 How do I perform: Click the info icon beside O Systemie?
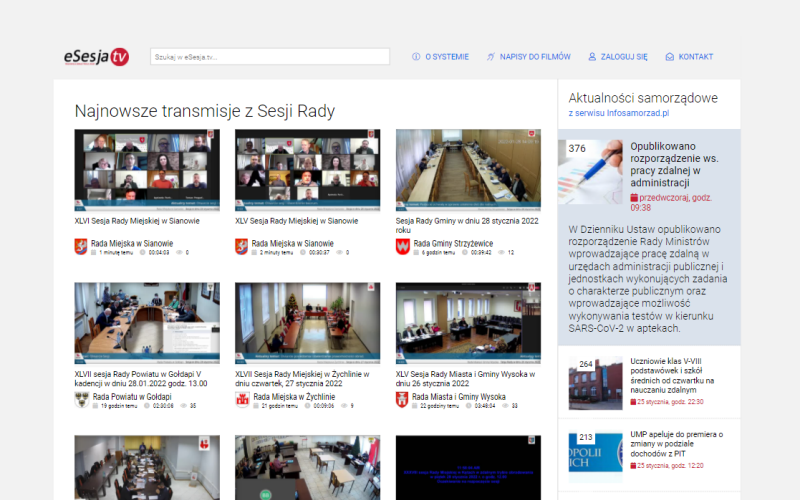(x=416, y=57)
